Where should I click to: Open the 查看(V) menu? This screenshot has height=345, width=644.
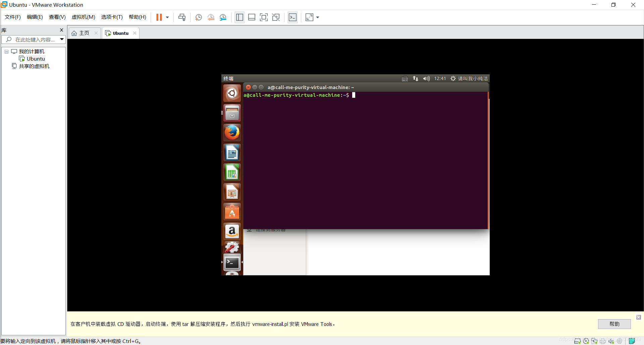57,17
